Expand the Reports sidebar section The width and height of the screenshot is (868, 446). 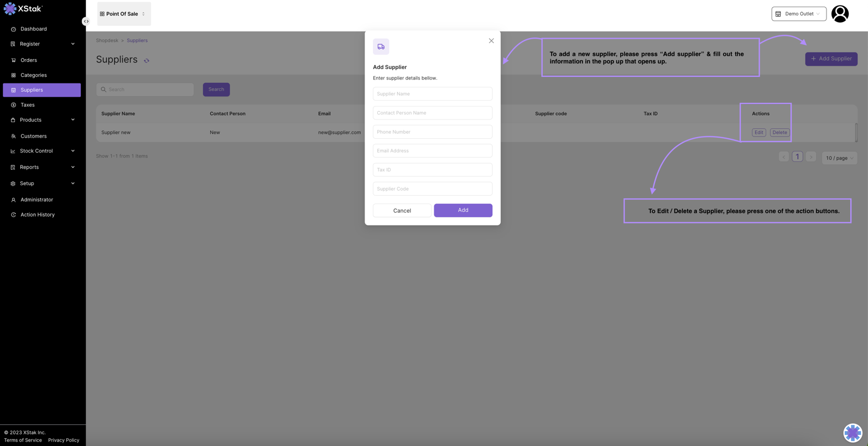42,167
